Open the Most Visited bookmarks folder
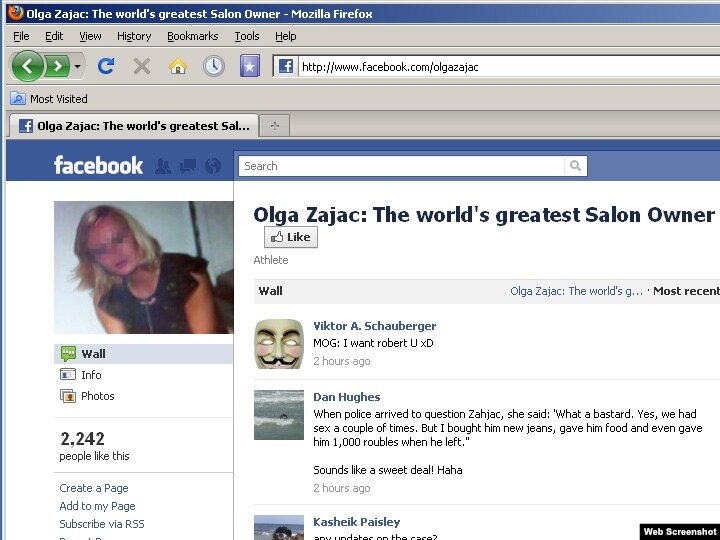720x540 pixels. pyautogui.click(x=49, y=99)
